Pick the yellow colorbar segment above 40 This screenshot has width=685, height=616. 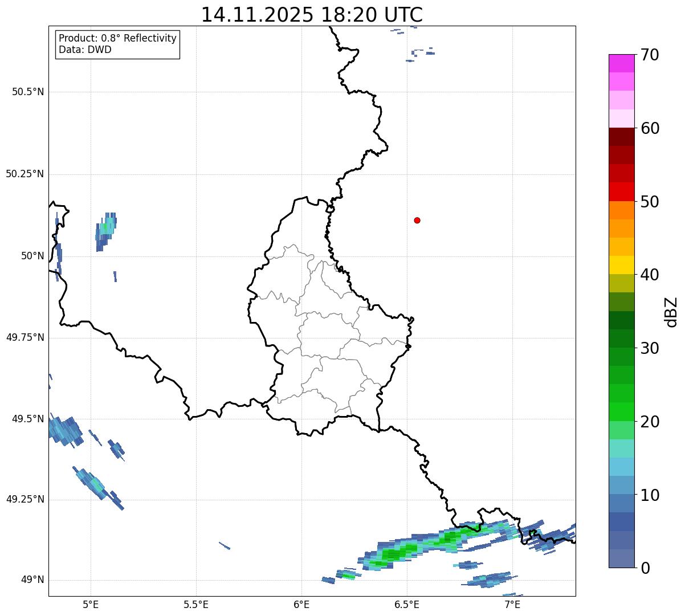click(x=621, y=265)
